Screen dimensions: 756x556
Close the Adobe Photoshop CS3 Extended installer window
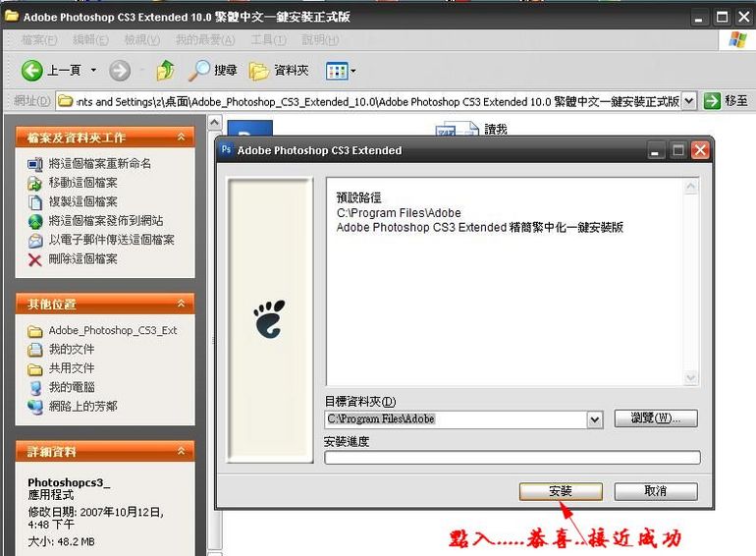click(x=700, y=150)
